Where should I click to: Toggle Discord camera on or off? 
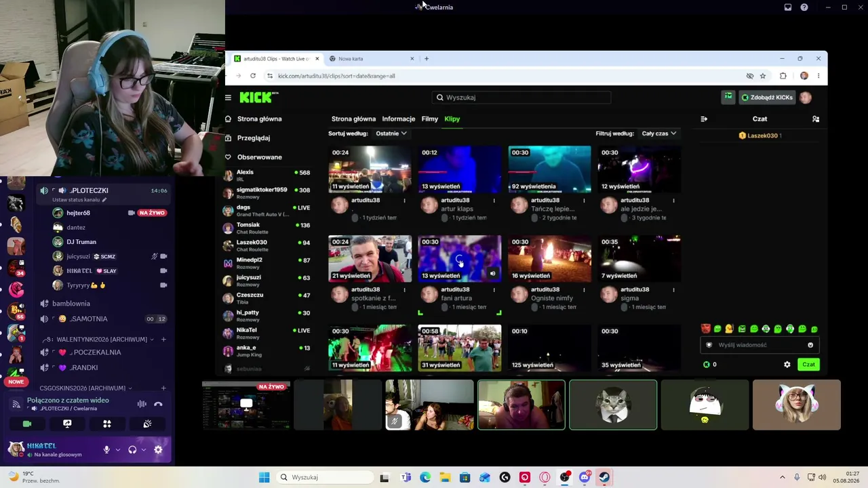[x=27, y=424]
